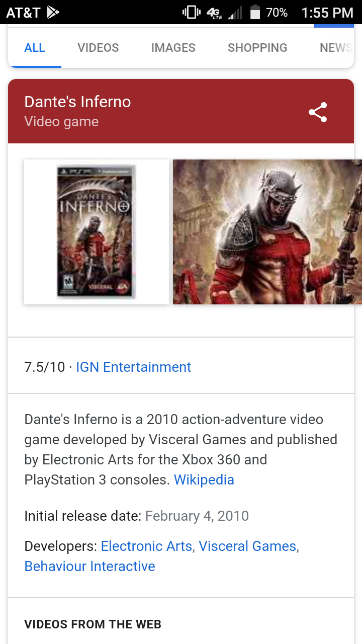
Task: Tap the clock time in status bar
Action: pos(327,13)
